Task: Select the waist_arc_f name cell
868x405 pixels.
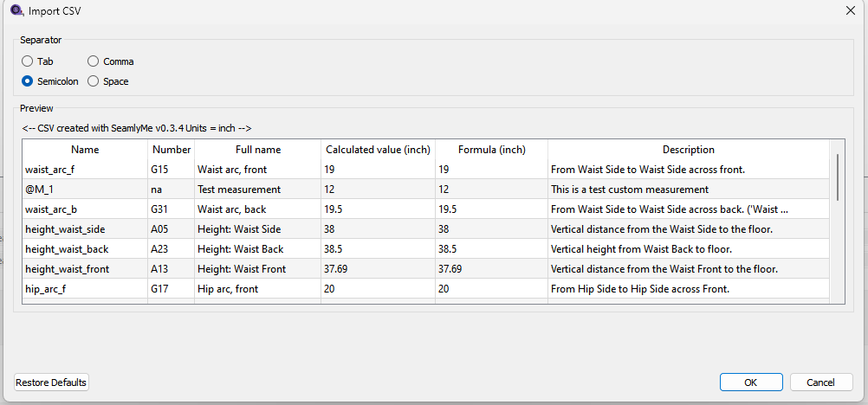Action: click(85, 170)
